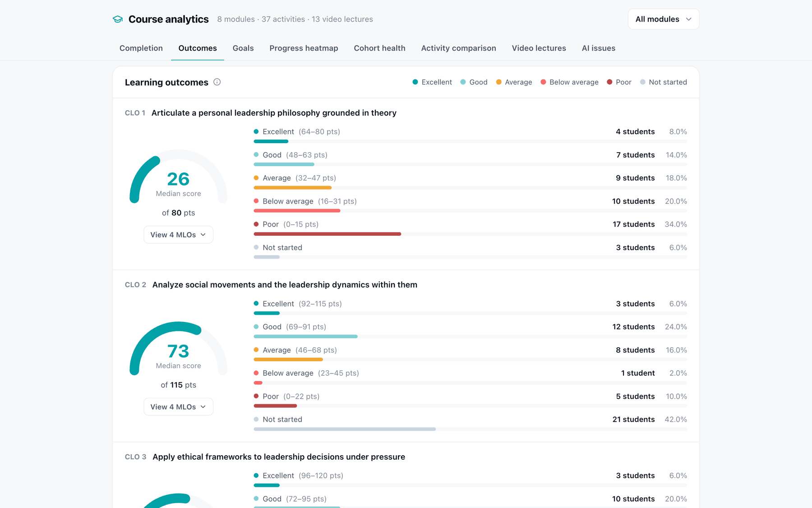The image size is (812, 508).
Task: Toggle the Below average legend item
Action: click(569, 82)
